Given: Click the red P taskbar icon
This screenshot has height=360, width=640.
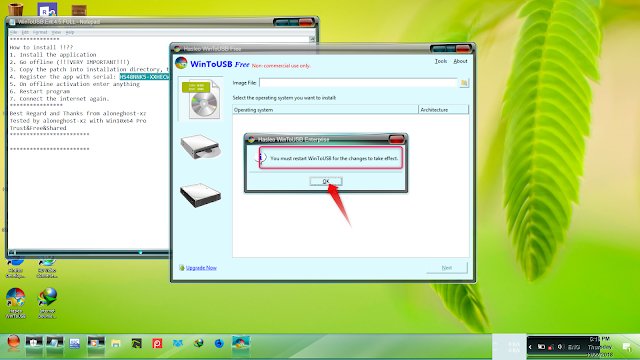Looking at the screenshot, I should point(157,344).
